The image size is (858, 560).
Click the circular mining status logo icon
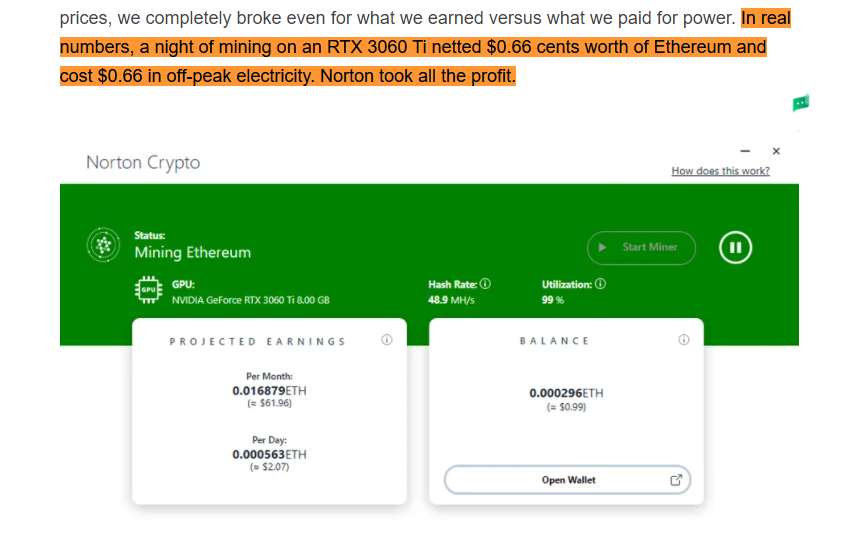102,245
